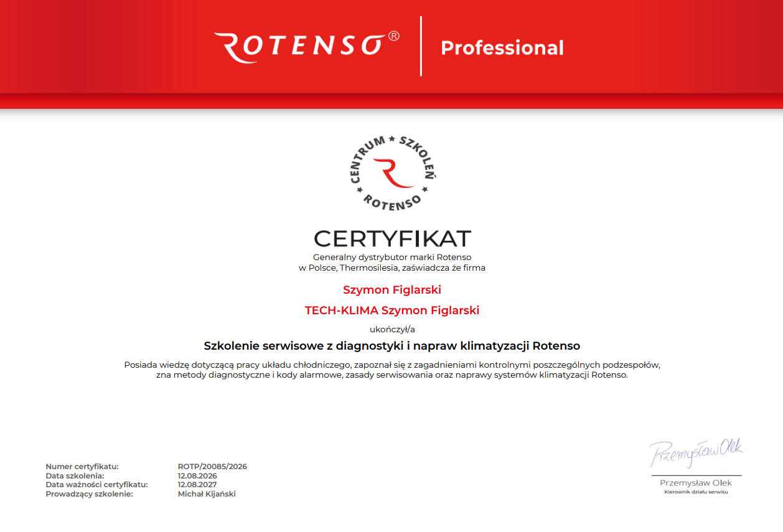Click the training title Szkolenie serwisowe line
The image size is (783, 532).
(392, 346)
